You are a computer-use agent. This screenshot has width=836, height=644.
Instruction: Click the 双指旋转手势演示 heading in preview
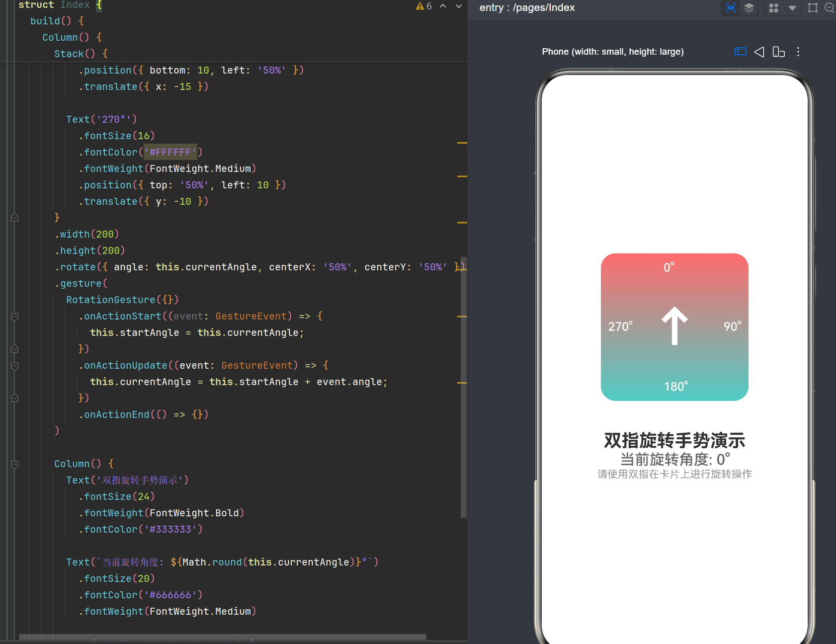pyautogui.click(x=674, y=441)
